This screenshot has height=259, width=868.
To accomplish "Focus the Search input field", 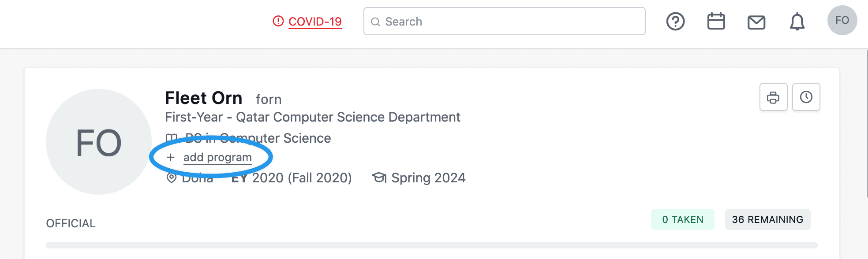I will (504, 21).
